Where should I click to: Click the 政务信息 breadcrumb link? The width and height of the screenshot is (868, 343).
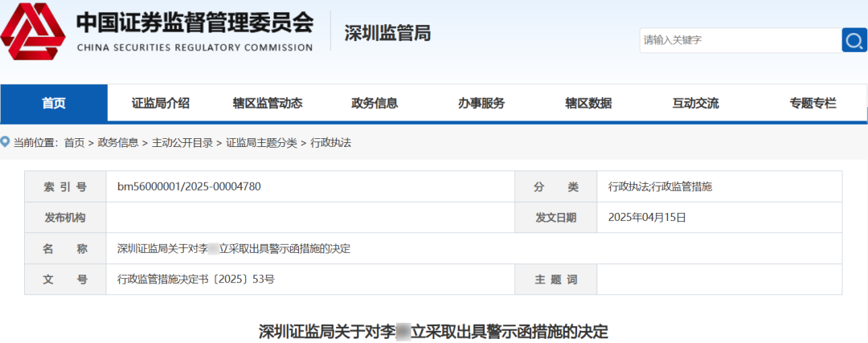click(x=118, y=143)
